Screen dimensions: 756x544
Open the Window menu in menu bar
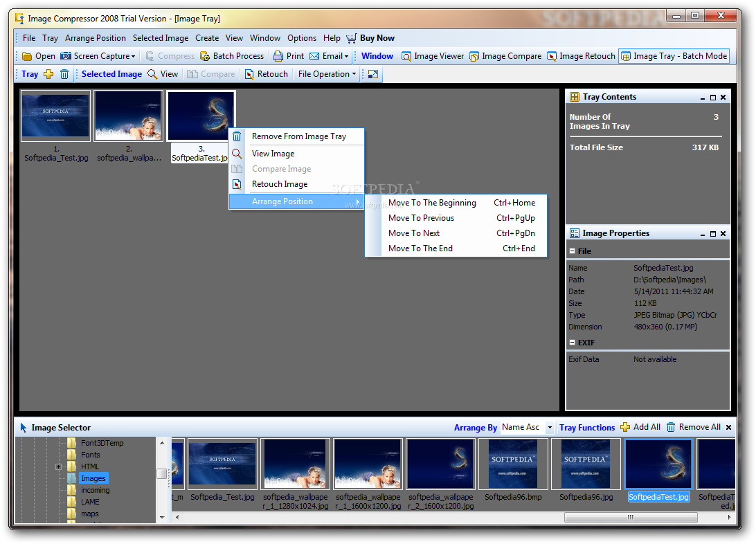click(264, 38)
